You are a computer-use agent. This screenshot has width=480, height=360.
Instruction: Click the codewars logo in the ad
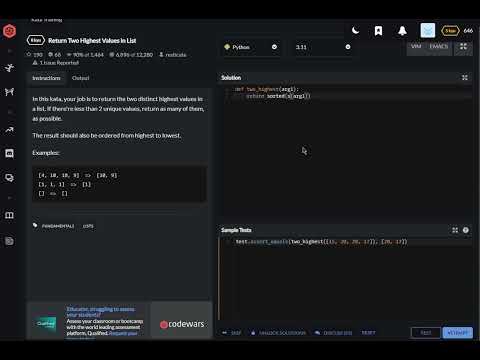coord(182,324)
